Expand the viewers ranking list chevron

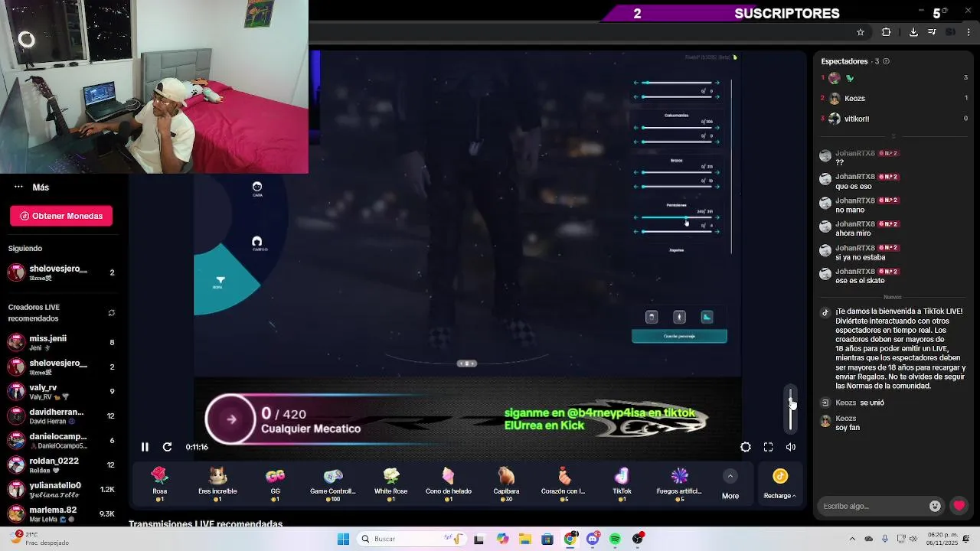coord(893,136)
